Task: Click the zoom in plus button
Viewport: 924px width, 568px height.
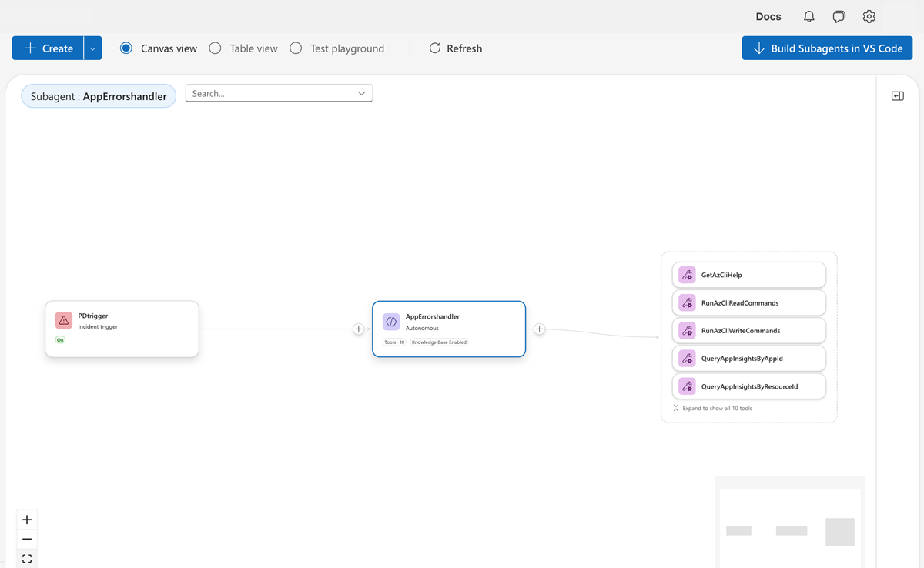Action: [27, 520]
